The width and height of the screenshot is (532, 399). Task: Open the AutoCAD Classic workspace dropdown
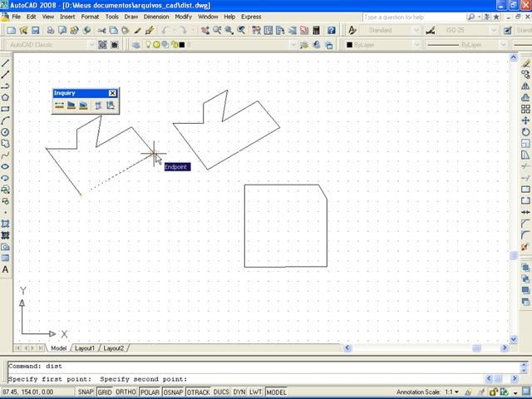click(x=91, y=45)
